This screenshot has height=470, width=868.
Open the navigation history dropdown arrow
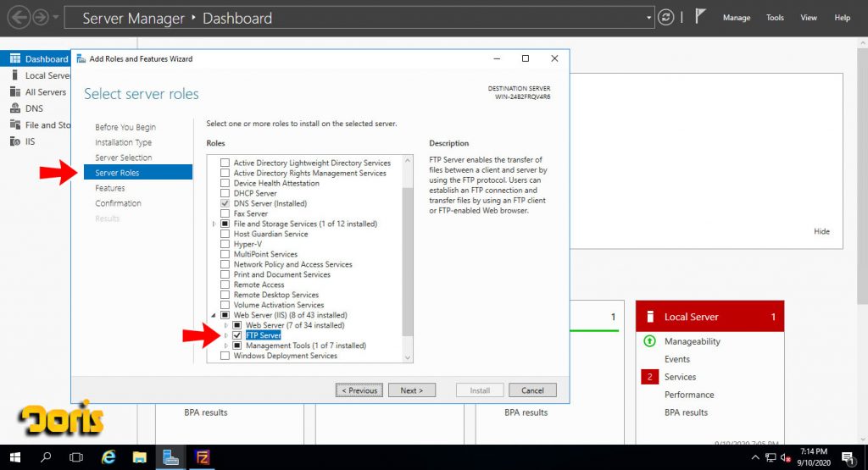pyautogui.click(x=55, y=18)
